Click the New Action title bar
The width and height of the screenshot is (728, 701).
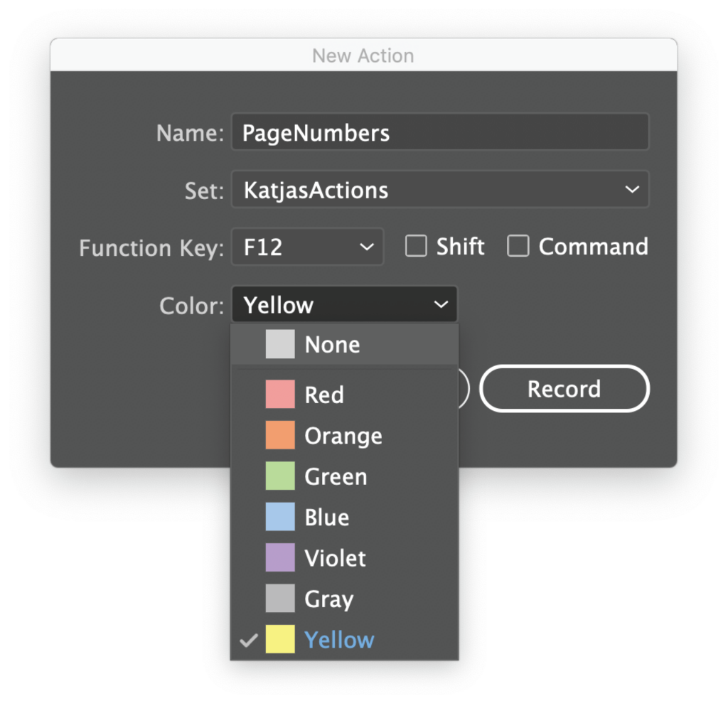363,55
